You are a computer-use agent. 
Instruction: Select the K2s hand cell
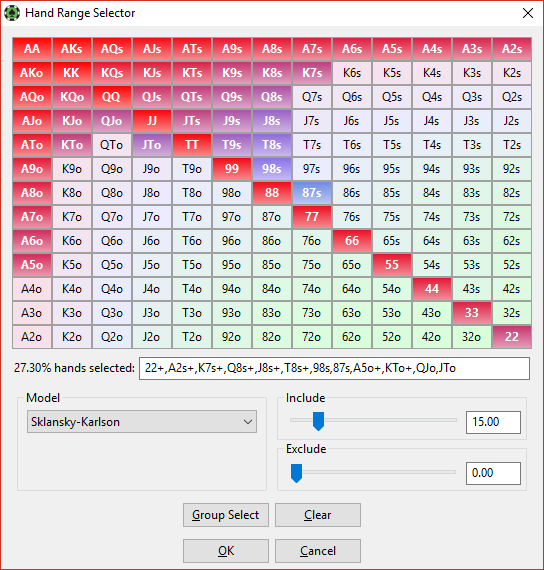point(512,73)
